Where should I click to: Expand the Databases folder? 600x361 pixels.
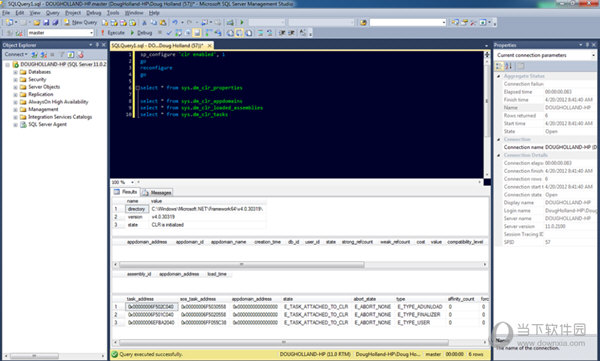pos(15,72)
